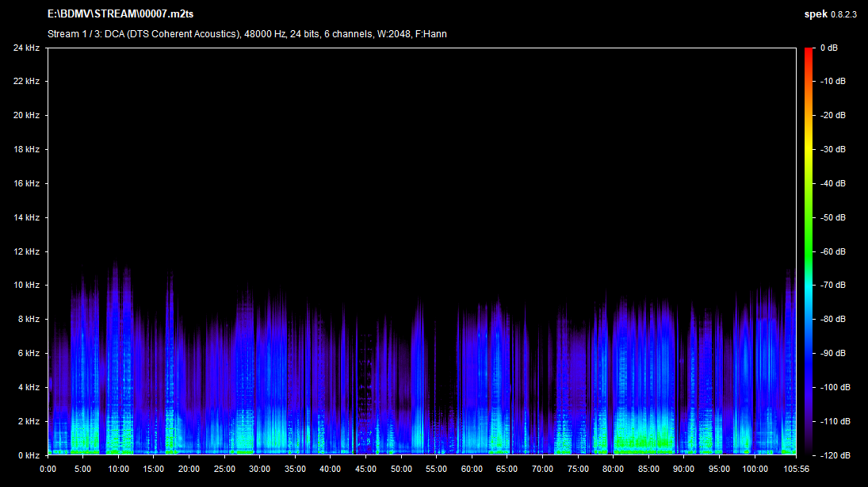868x487 pixels.
Task: Click the 24 kHz frequency axis label
Action: 25,48
